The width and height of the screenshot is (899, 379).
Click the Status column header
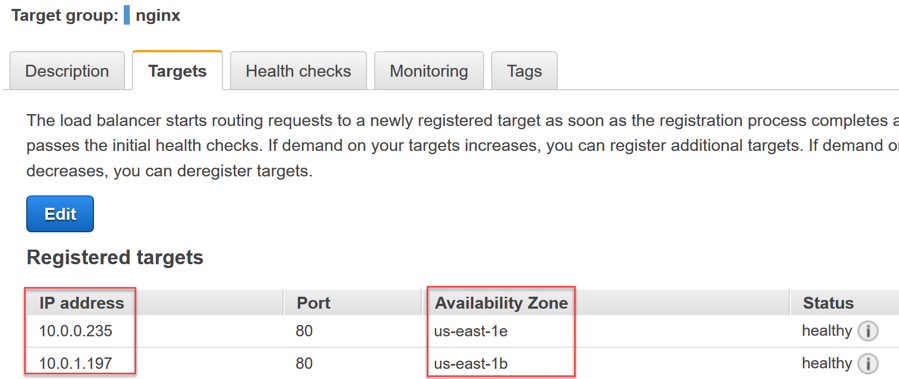pos(828,303)
